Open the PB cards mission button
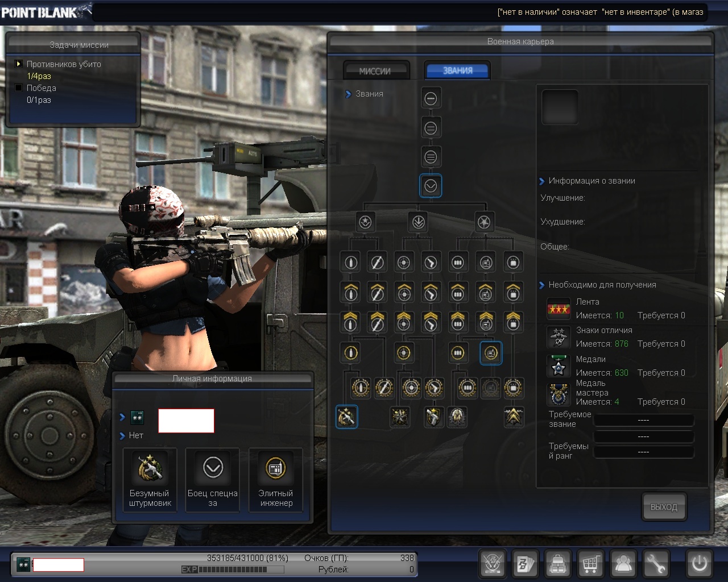Image resolution: width=728 pixels, height=582 pixels. 525,564
